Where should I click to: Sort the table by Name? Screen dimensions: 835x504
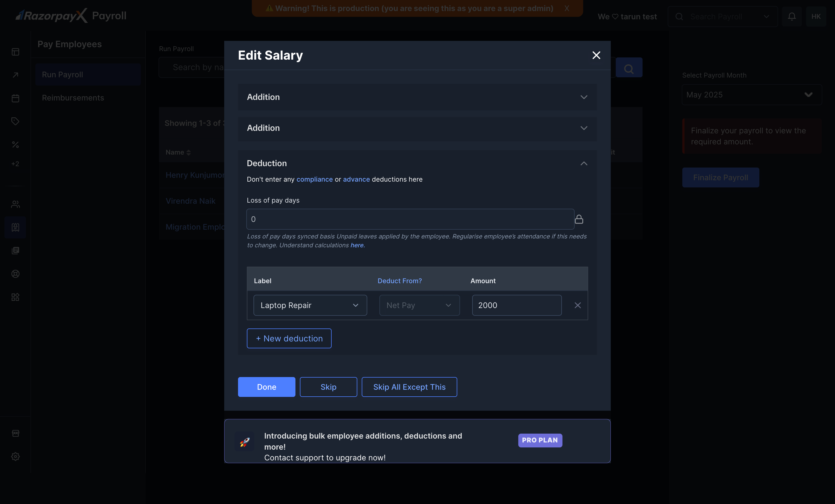coord(178,152)
